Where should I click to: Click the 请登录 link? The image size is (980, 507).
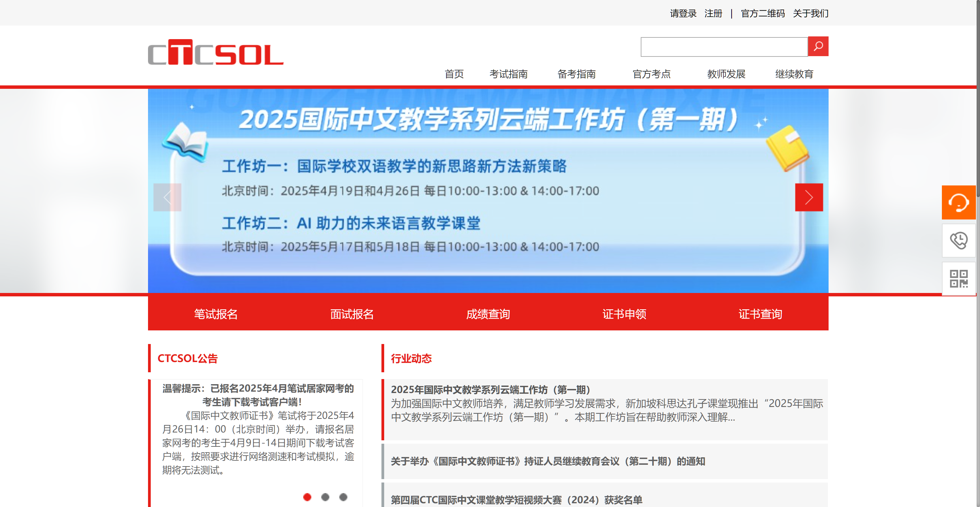click(x=683, y=13)
